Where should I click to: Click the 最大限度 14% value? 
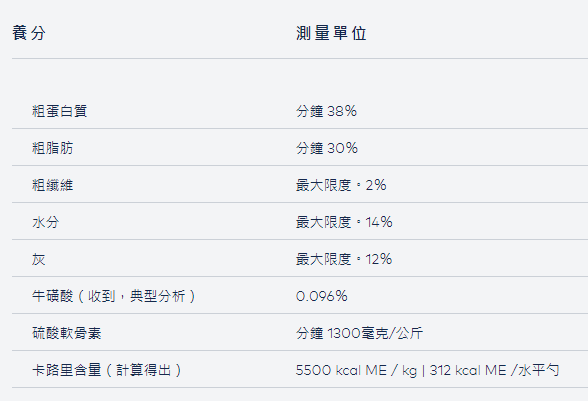click(344, 222)
